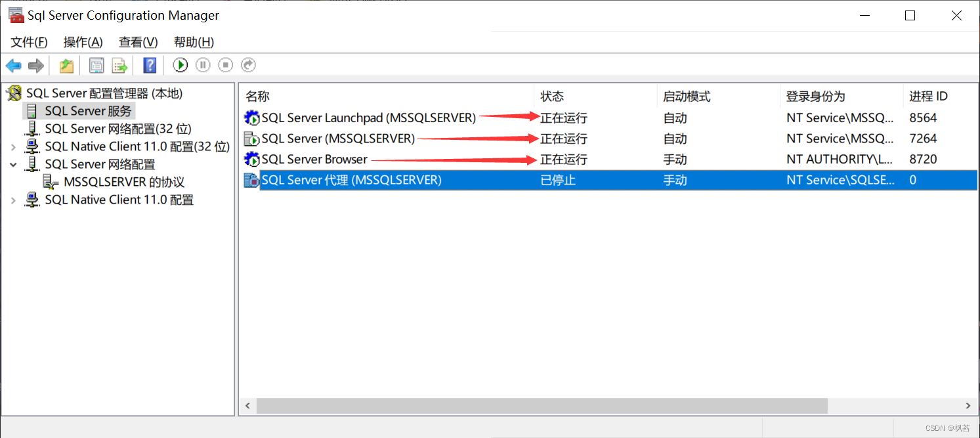Click the Forward arrow toolbar icon
This screenshot has height=438, width=980.
point(36,65)
